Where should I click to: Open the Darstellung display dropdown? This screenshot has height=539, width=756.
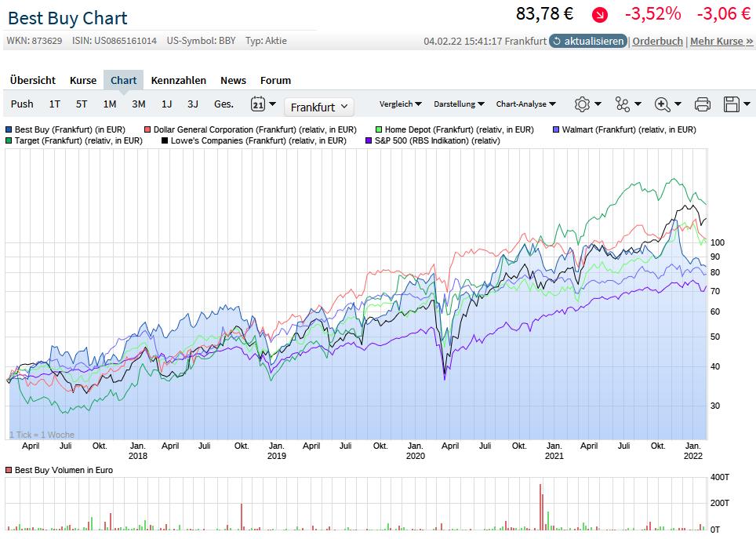tap(459, 104)
